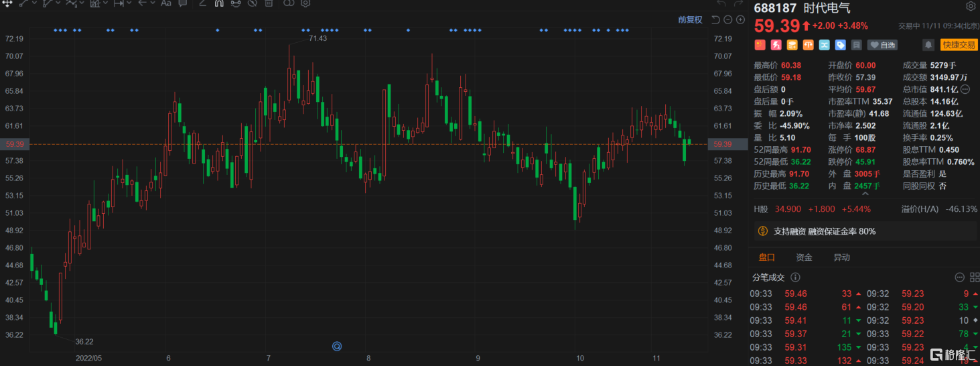Viewport: 980px width, 366px height.
Task: Click the China flag market icon
Action: [760, 45]
